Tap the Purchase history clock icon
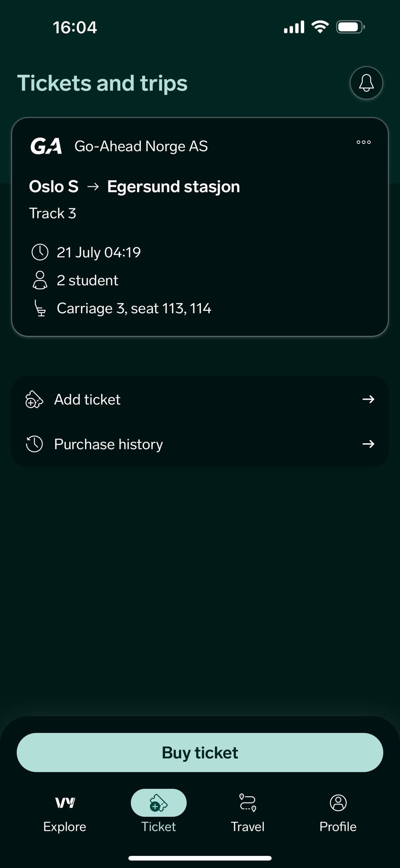This screenshot has width=400, height=868. pyautogui.click(x=34, y=444)
